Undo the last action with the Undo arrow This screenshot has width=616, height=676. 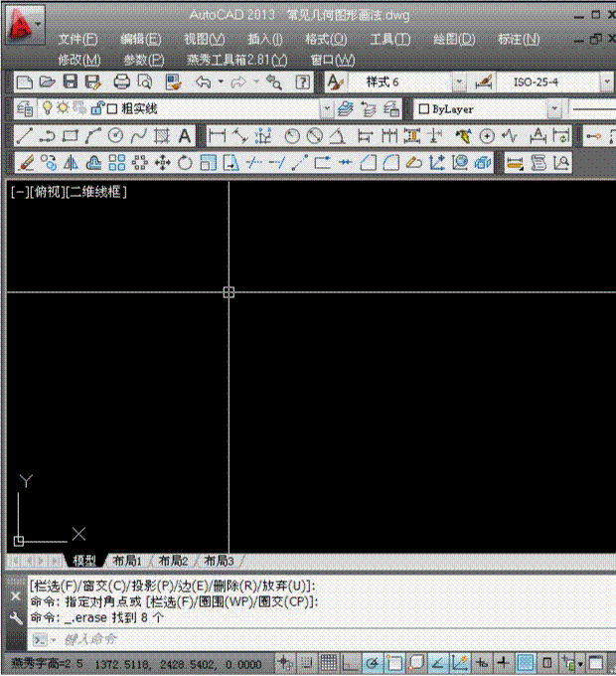coord(203,82)
